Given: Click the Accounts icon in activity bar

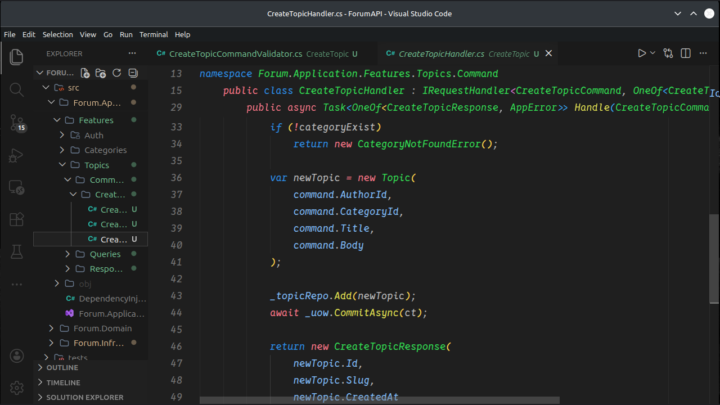Looking at the screenshot, I should 16,355.
